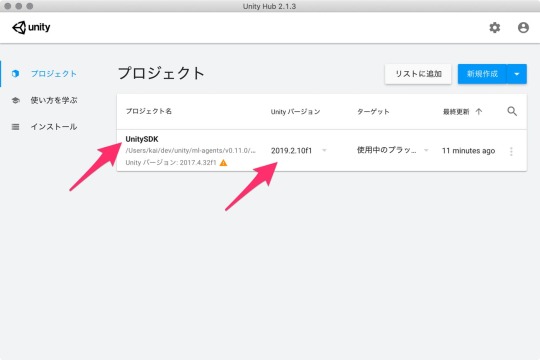Open the UnitySDK project name

(x=142, y=139)
